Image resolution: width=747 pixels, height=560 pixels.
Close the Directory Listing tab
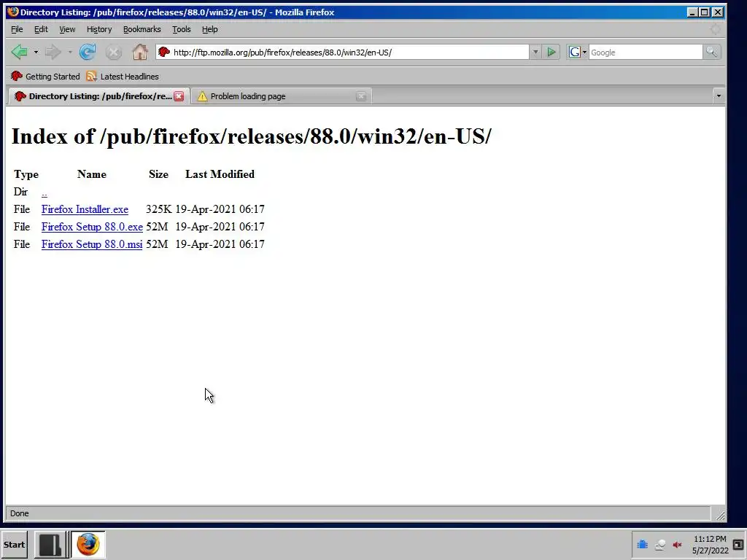point(179,96)
